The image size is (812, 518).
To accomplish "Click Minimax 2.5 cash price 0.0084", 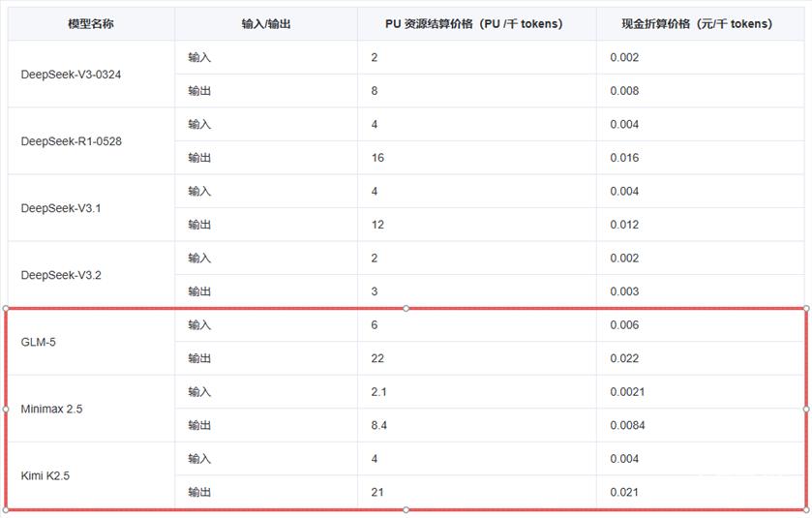I will click(627, 425).
